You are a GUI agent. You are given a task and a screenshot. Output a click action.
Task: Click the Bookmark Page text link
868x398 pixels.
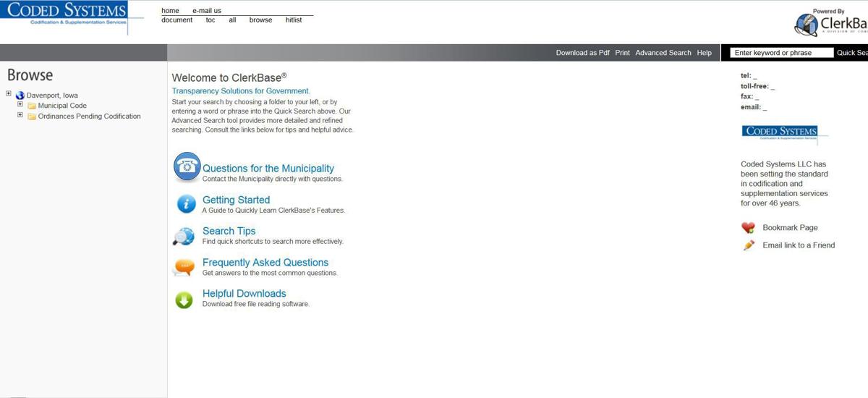(x=790, y=228)
